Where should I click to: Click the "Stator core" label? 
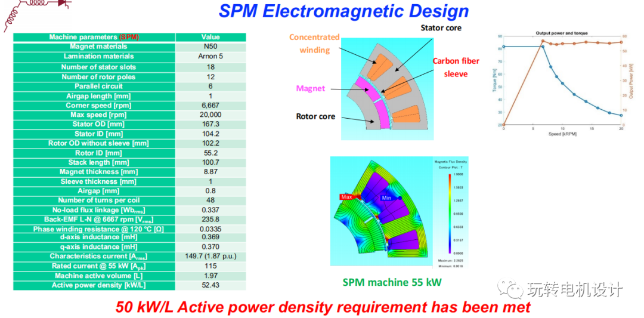click(441, 28)
